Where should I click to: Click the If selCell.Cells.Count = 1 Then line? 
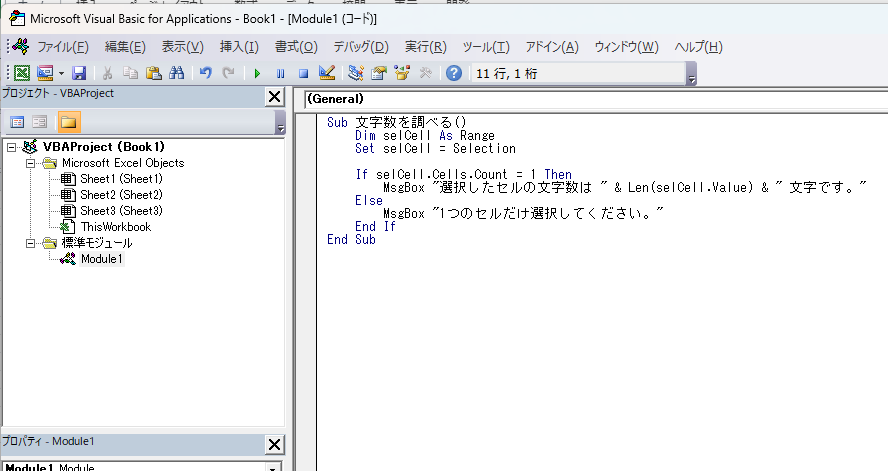463,174
